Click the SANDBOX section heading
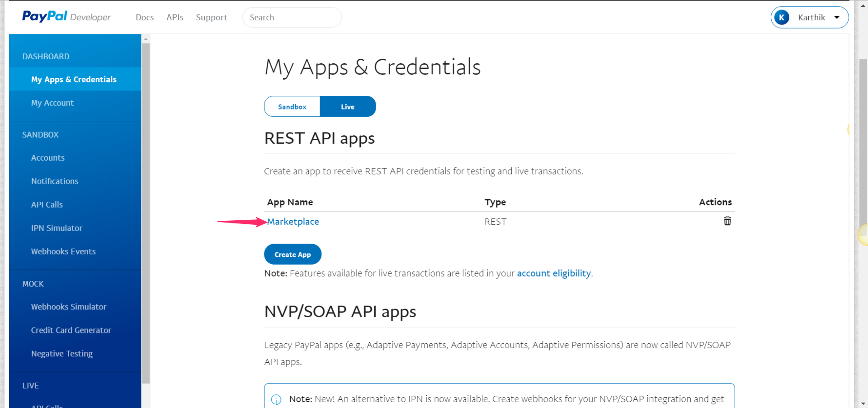 pyautogui.click(x=41, y=135)
